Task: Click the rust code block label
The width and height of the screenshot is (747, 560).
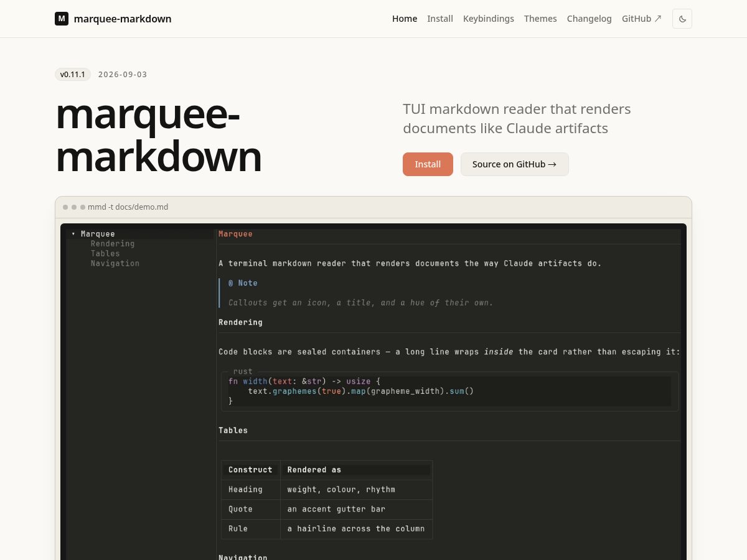Action: [x=243, y=371]
